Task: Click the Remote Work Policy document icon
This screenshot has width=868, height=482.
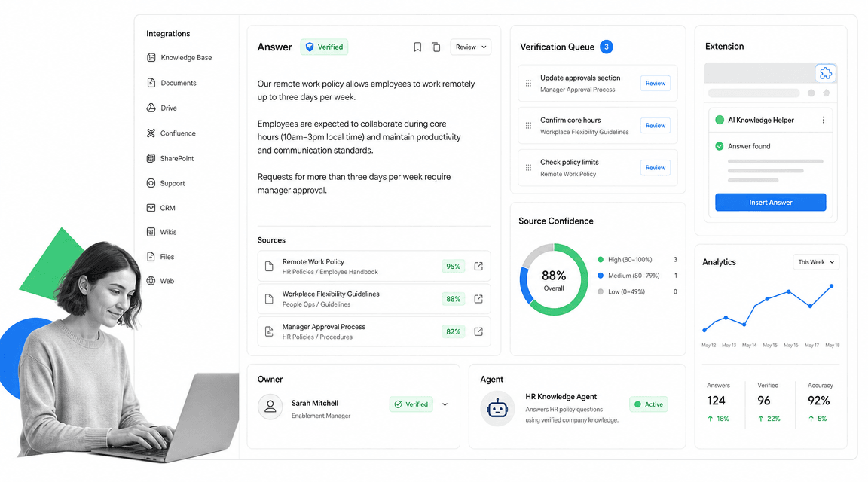Action: 269,266
